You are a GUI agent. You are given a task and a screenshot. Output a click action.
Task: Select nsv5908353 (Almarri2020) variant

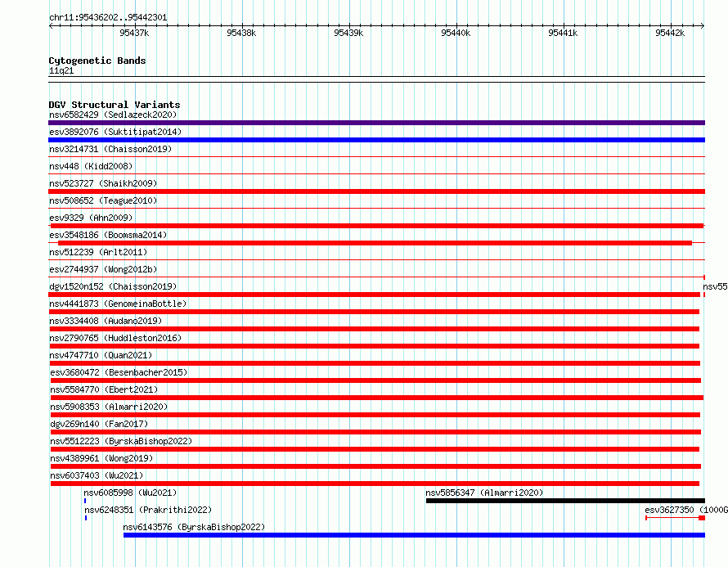[109, 407]
